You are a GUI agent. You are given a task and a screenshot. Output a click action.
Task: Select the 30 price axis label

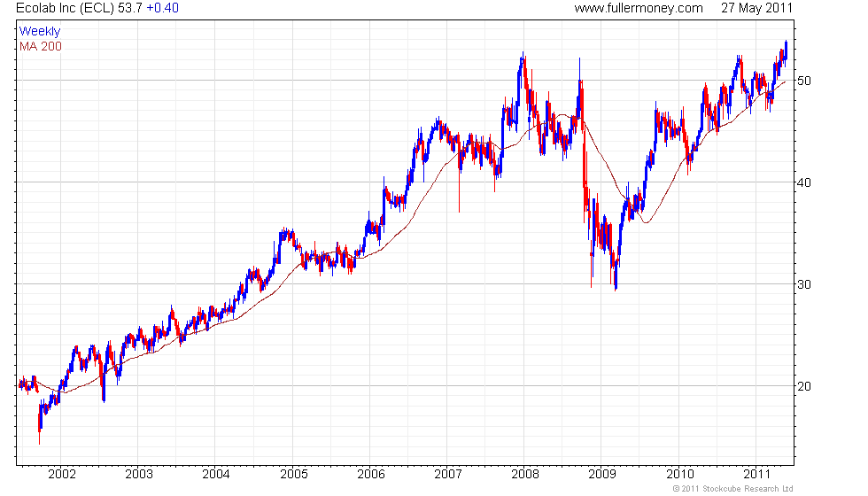click(x=804, y=284)
